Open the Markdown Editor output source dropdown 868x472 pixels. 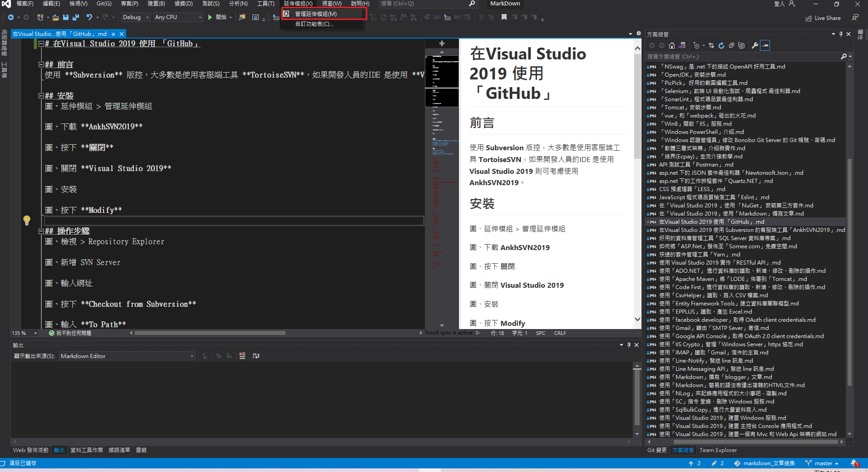click(x=127, y=356)
